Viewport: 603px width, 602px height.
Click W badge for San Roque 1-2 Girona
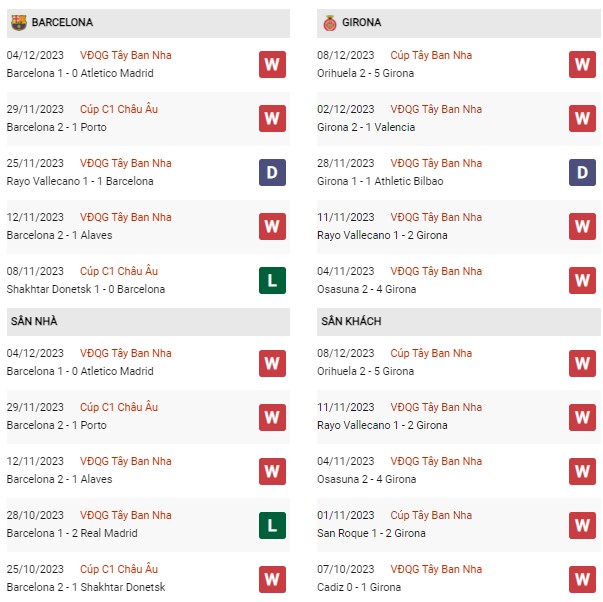[582, 525]
